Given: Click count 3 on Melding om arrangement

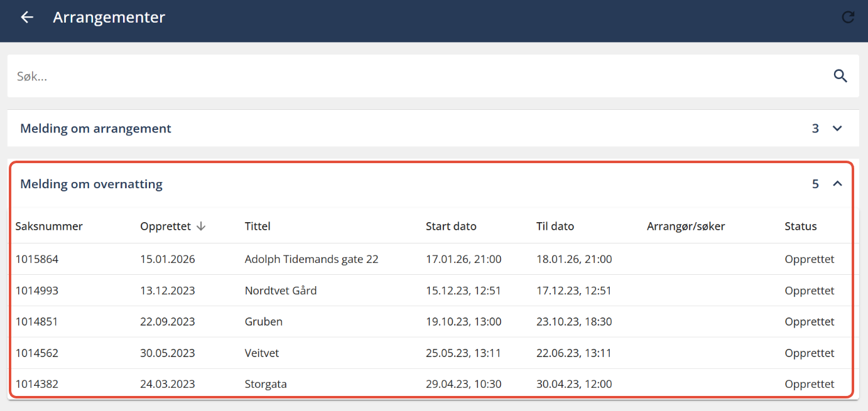Looking at the screenshot, I should (x=815, y=129).
